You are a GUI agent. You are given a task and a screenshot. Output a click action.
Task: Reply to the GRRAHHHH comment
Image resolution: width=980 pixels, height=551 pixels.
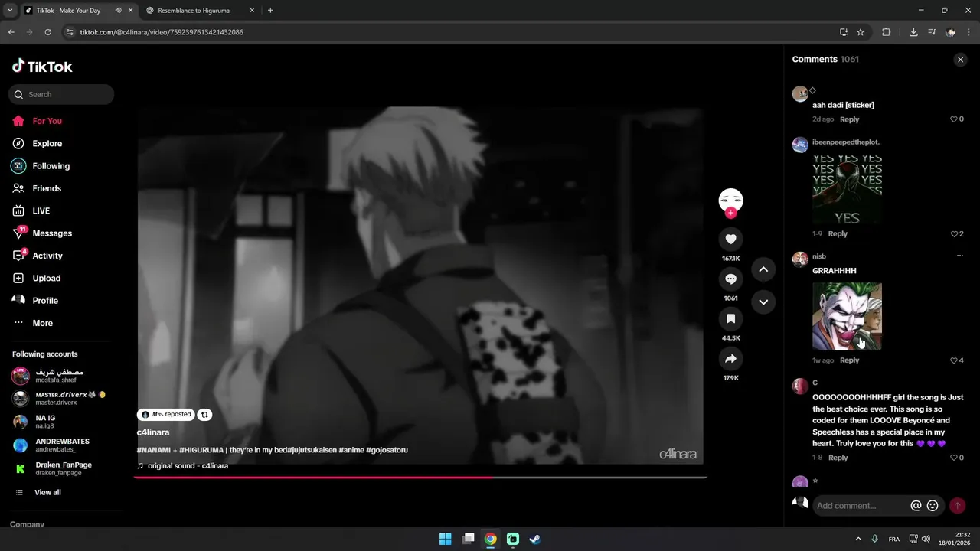tap(849, 360)
